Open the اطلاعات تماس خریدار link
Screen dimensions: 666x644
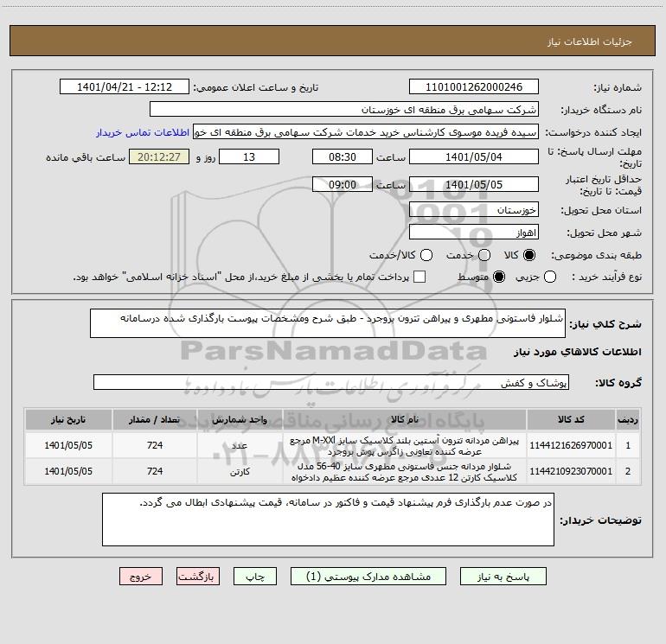pos(143,132)
